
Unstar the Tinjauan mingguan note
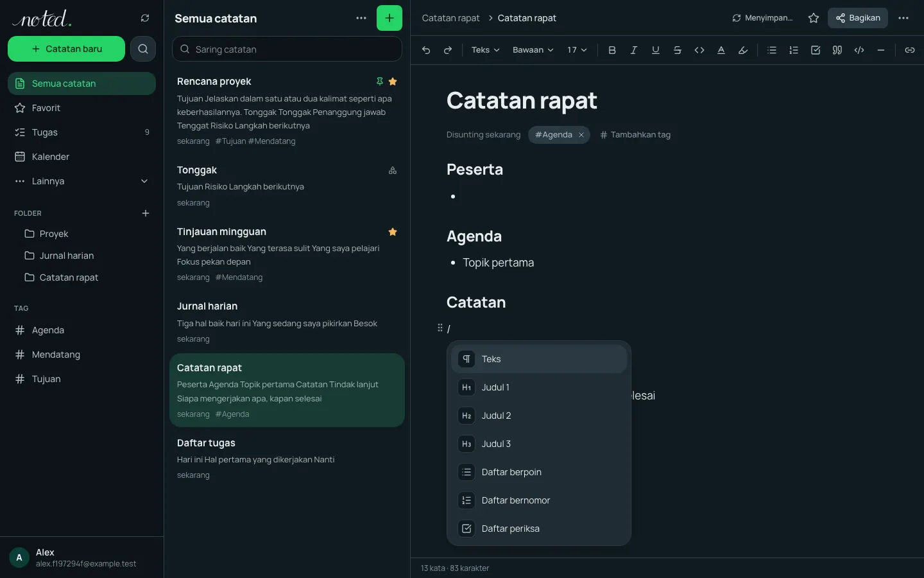point(393,232)
